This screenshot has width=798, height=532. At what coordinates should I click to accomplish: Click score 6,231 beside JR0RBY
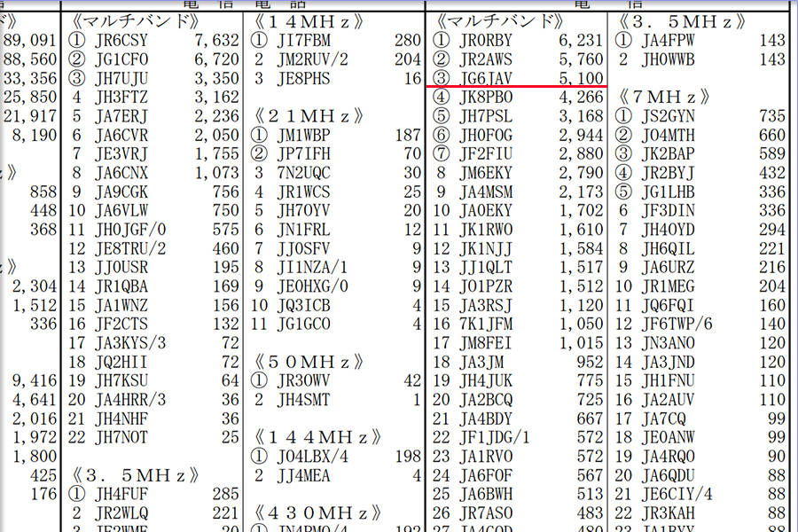tap(582, 40)
